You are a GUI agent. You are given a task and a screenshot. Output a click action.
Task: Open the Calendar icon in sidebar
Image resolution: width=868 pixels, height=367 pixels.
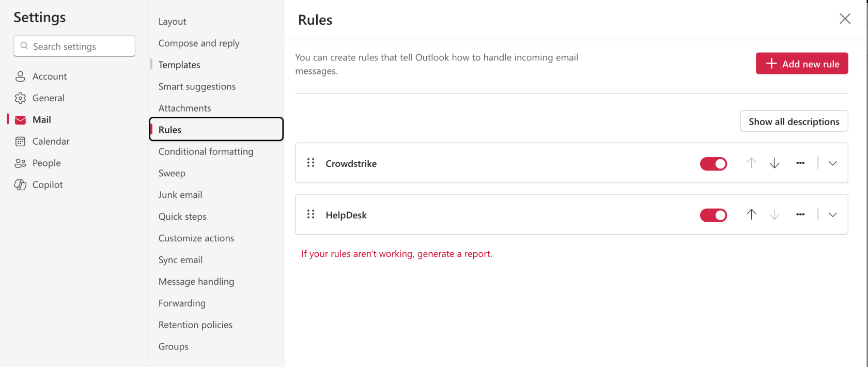coord(20,142)
